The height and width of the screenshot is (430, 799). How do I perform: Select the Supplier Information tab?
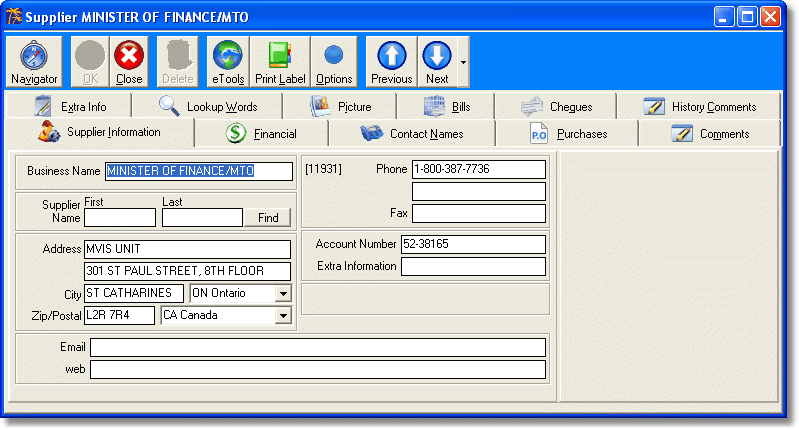point(100,132)
